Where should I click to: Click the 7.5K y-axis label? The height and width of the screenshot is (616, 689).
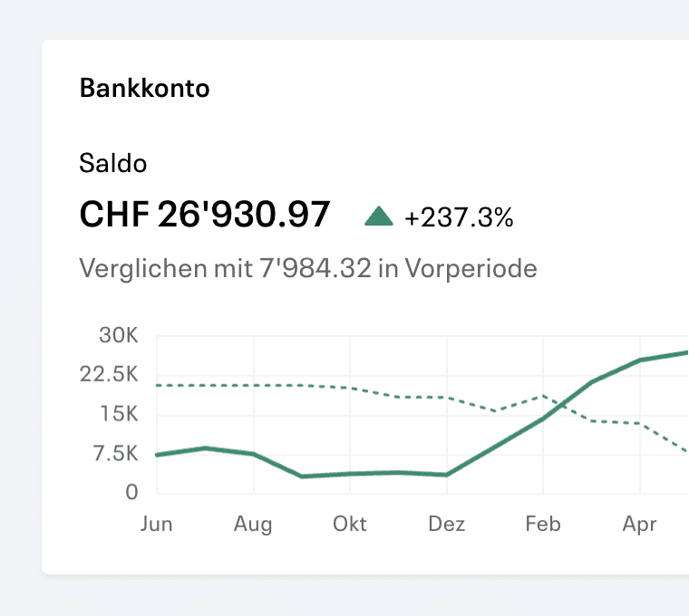tap(115, 453)
